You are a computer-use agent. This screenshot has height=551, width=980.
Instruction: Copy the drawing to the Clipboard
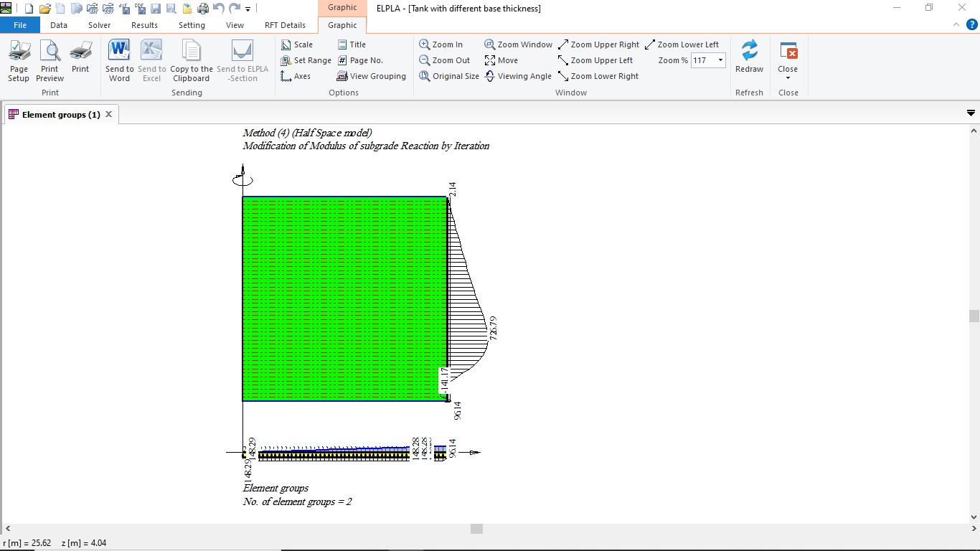191,60
